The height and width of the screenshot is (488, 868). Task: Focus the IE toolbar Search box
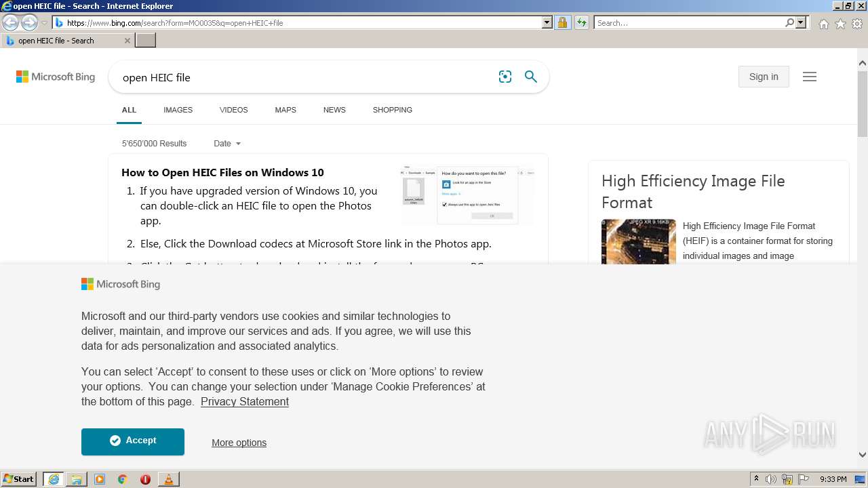688,23
